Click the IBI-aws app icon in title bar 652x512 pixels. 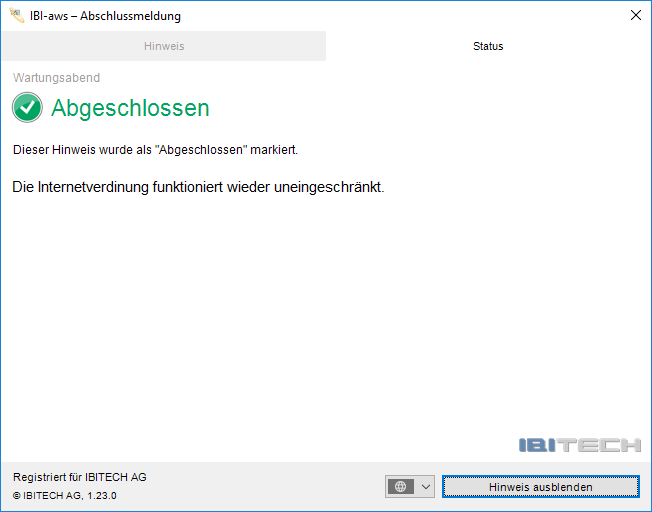pos(16,16)
